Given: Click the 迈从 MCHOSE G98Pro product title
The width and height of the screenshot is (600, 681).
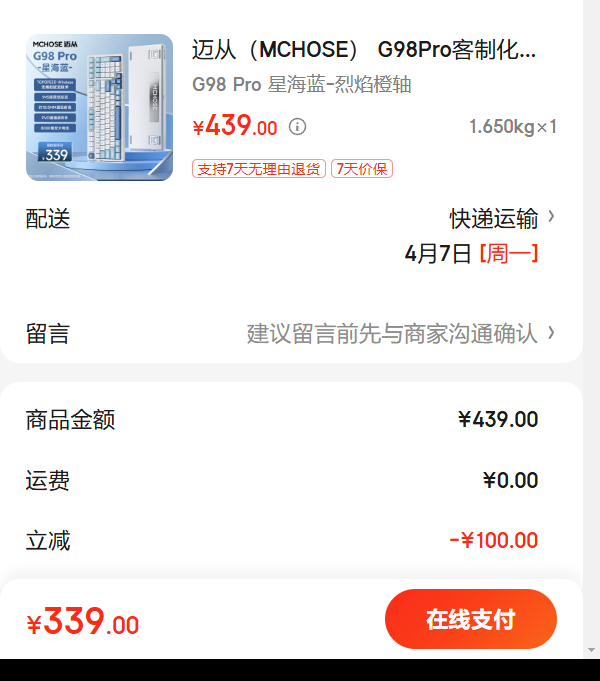Looking at the screenshot, I should click(x=364, y=50).
